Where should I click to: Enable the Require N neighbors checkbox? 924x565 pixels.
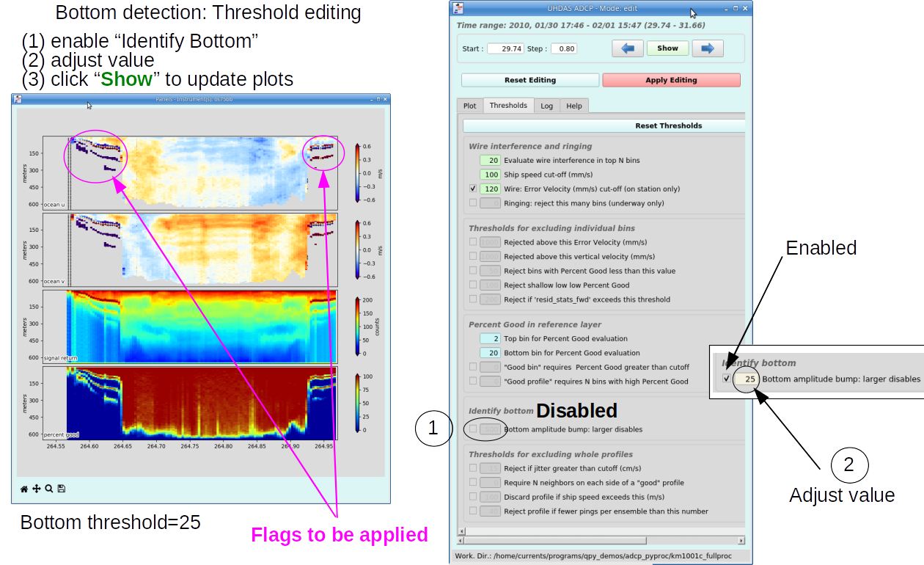(x=473, y=483)
